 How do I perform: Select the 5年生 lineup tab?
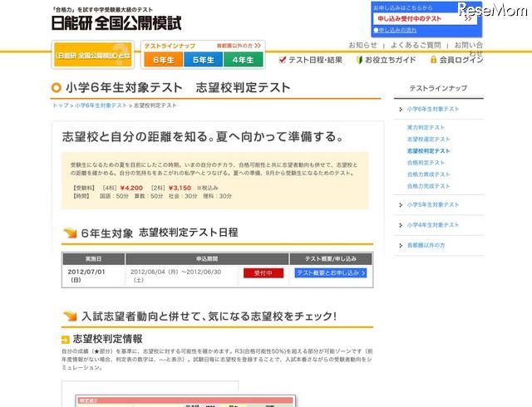203,60
